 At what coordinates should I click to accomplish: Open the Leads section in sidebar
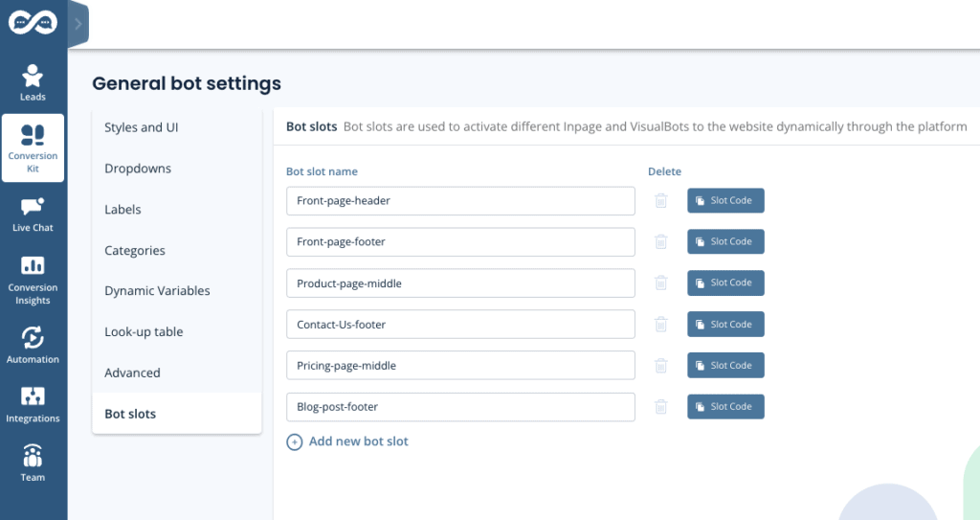33,82
